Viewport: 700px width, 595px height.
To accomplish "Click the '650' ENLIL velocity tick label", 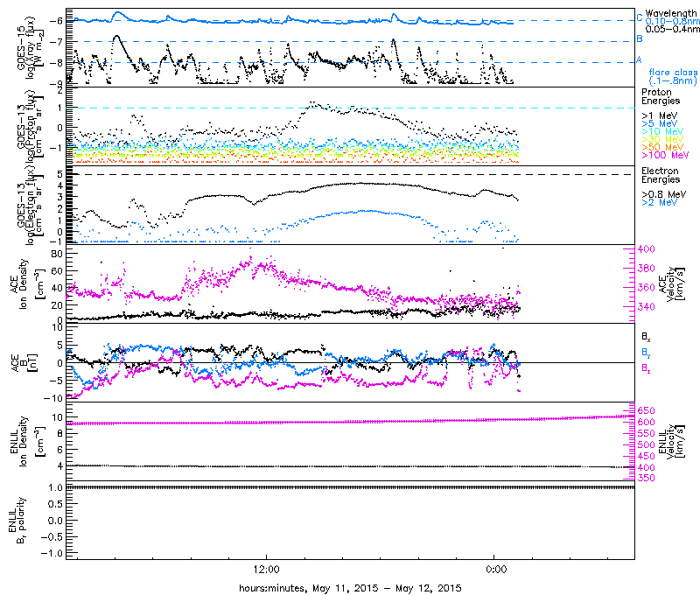I will click(646, 410).
